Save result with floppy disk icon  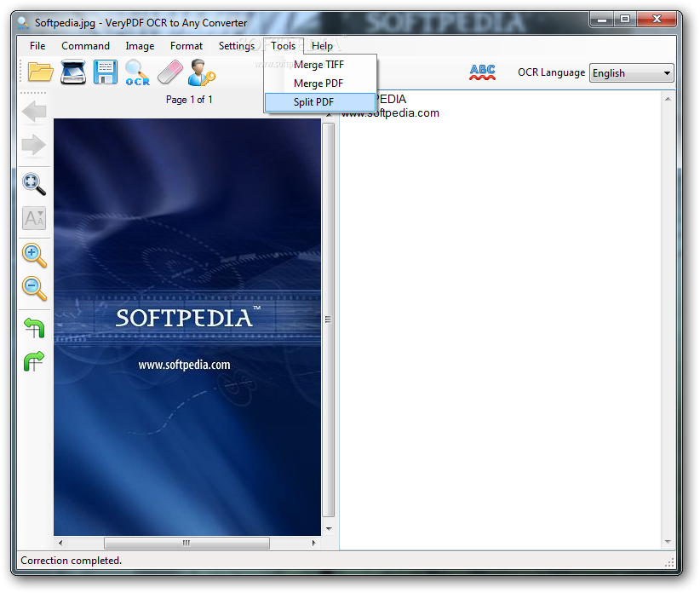click(x=106, y=72)
